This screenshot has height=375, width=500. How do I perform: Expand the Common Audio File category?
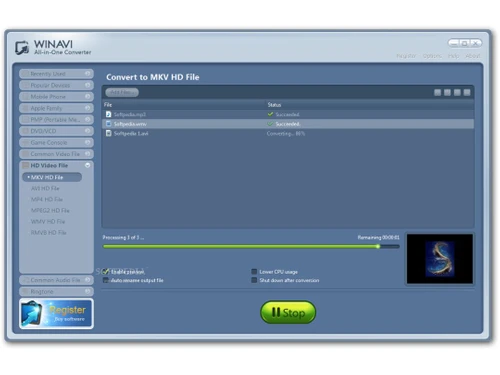(56, 280)
